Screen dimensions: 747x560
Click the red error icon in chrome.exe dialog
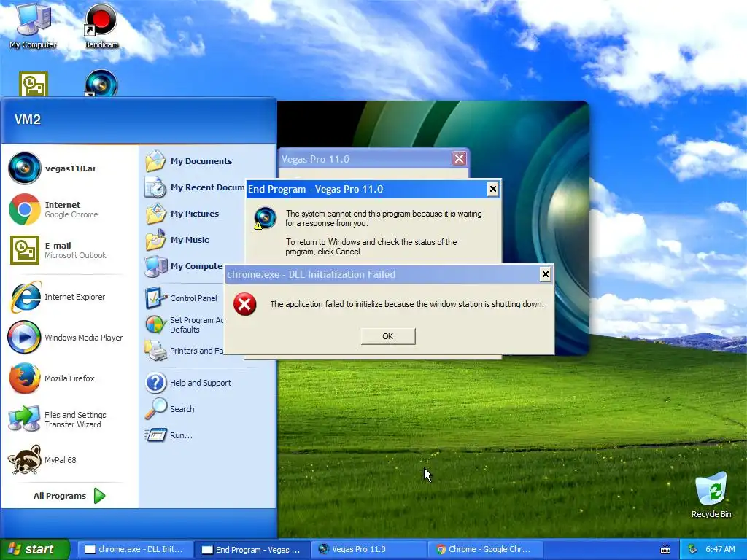tap(245, 304)
